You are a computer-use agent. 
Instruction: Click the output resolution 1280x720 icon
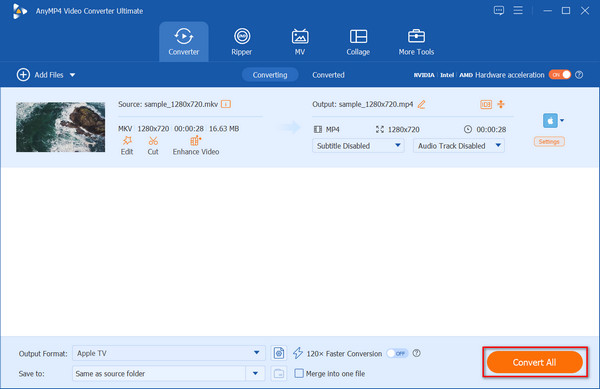[x=380, y=129]
